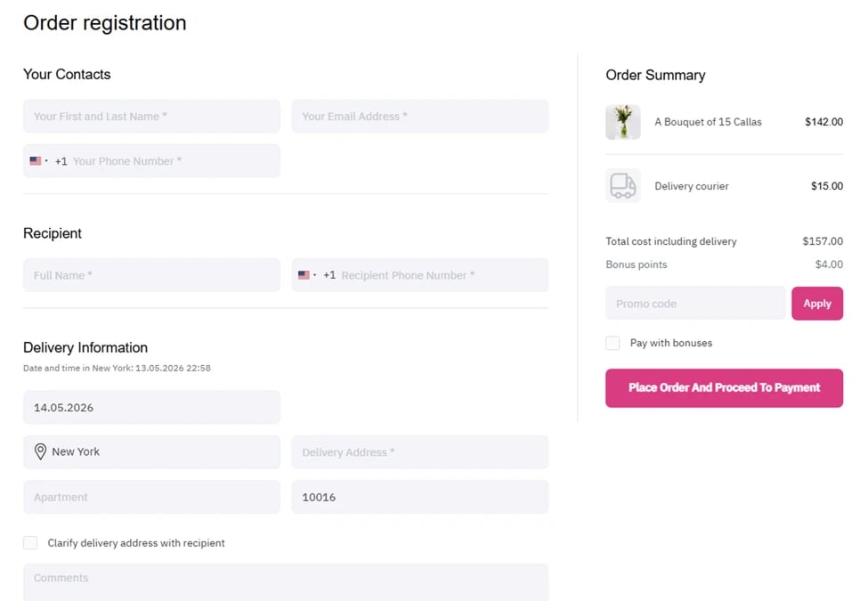
Task: Open the delivery date field 14.05.2026
Action: (x=151, y=407)
